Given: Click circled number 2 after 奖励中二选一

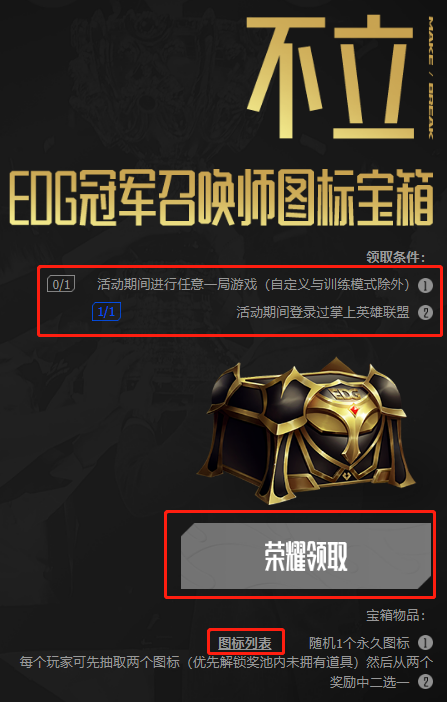Looking at the screenshot, I should [x=425, y=682].
